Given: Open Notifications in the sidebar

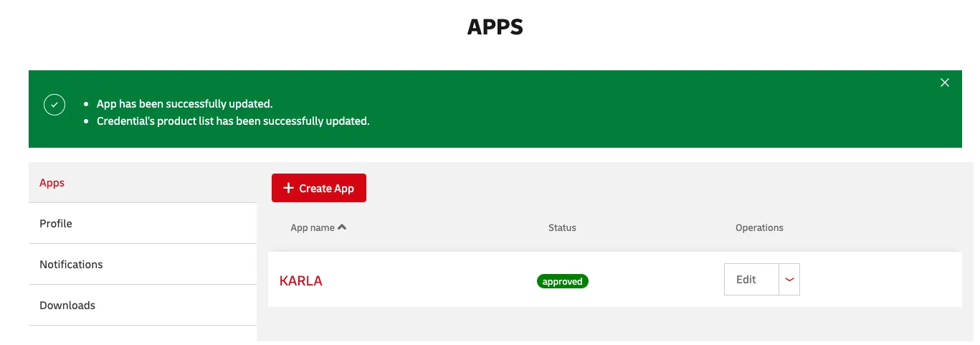Looking at the screenshot, I should [x=71, y=265].
